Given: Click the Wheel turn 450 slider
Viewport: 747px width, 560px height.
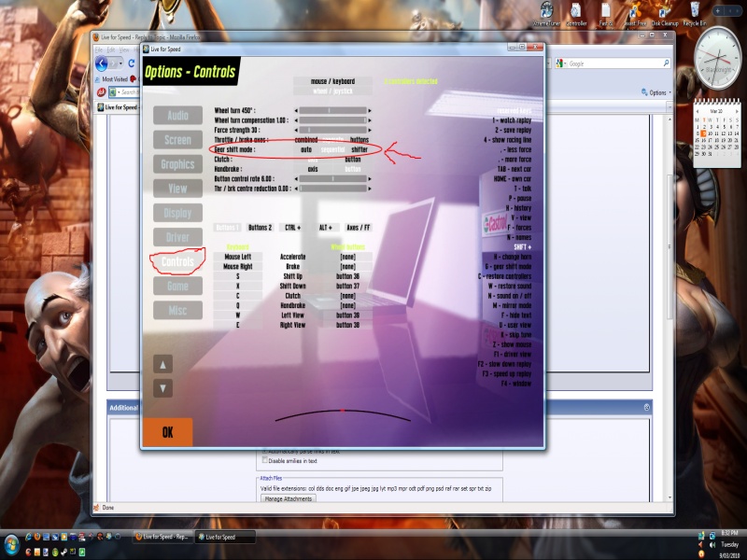Looking at the screenshot, I should click(x=332, y=110).
